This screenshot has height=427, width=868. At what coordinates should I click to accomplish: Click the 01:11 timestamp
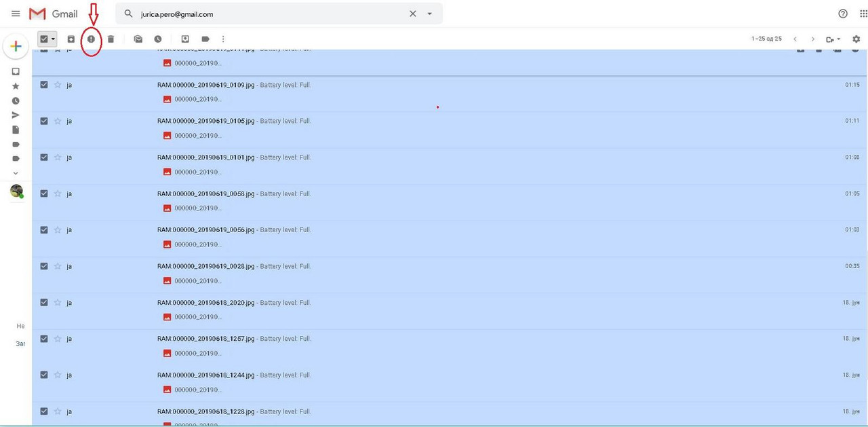coord(852,121)
